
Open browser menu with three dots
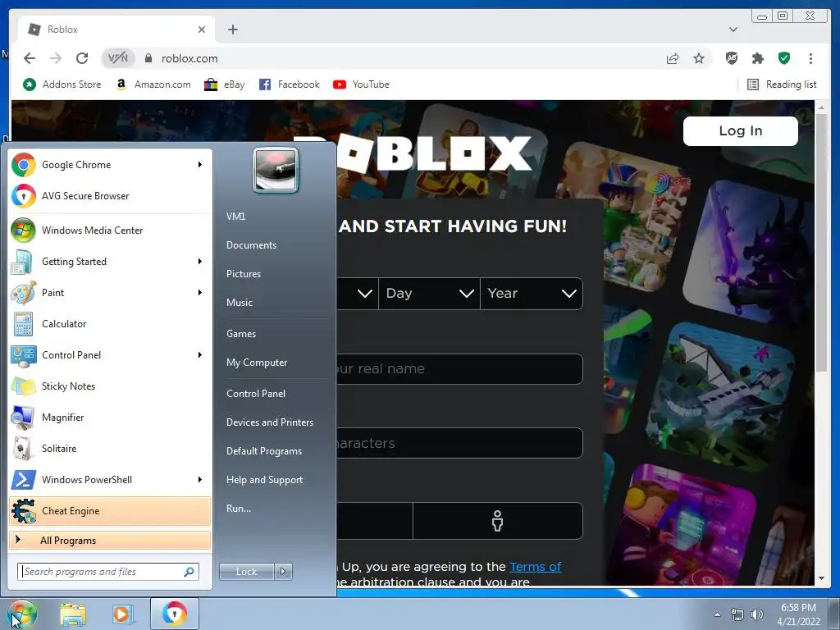[810, 58]
